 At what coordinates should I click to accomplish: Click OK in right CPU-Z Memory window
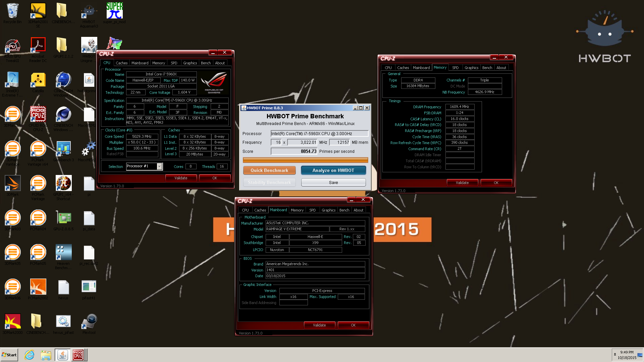pos(496,183)
